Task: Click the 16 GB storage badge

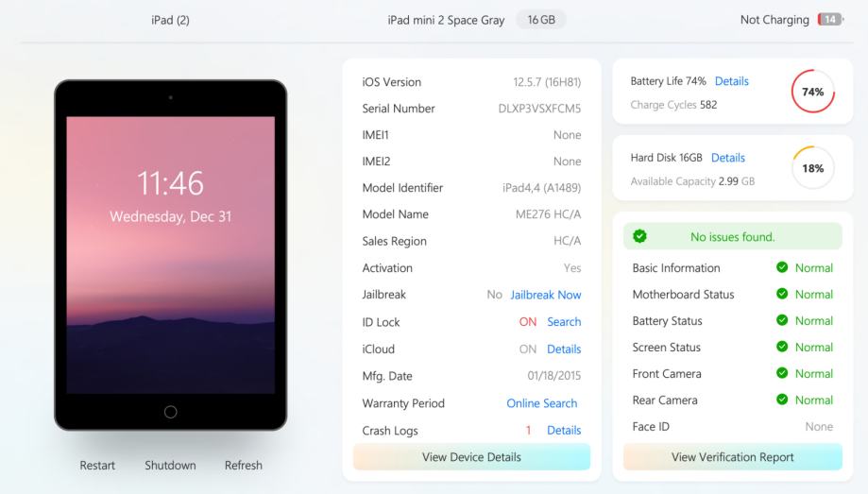Action: click(x=541, y=20)
